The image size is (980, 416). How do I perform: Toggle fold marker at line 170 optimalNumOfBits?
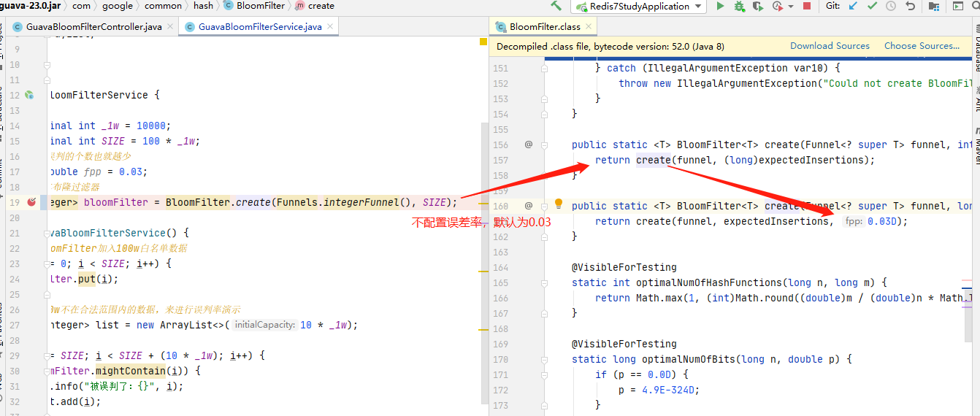click(544, 359)
